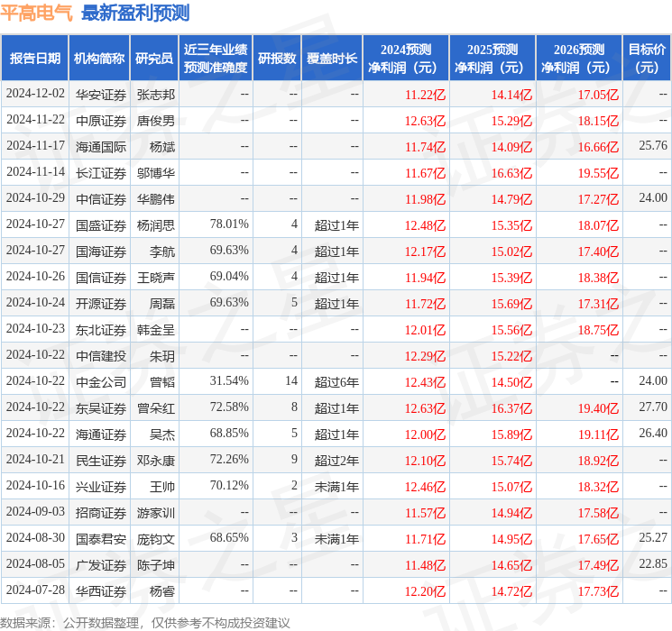Image resolution: width=672 pixels, height=631 pixels.
Task: Click accuracy value 69.04%
Action: point(229,277)
